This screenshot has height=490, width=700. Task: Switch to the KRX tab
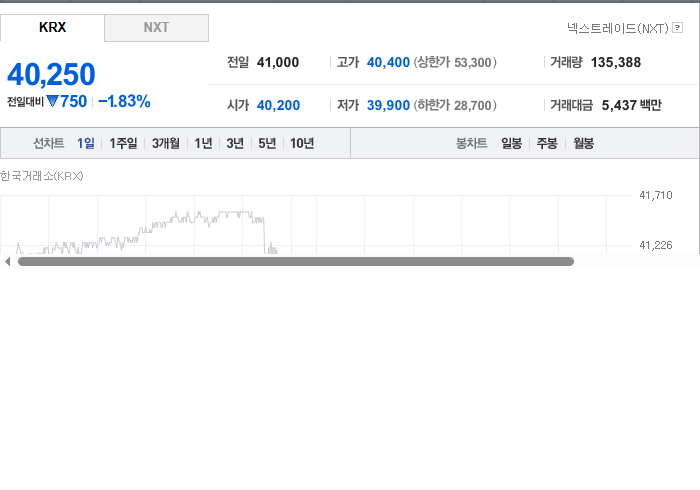(x=52, y=27)
